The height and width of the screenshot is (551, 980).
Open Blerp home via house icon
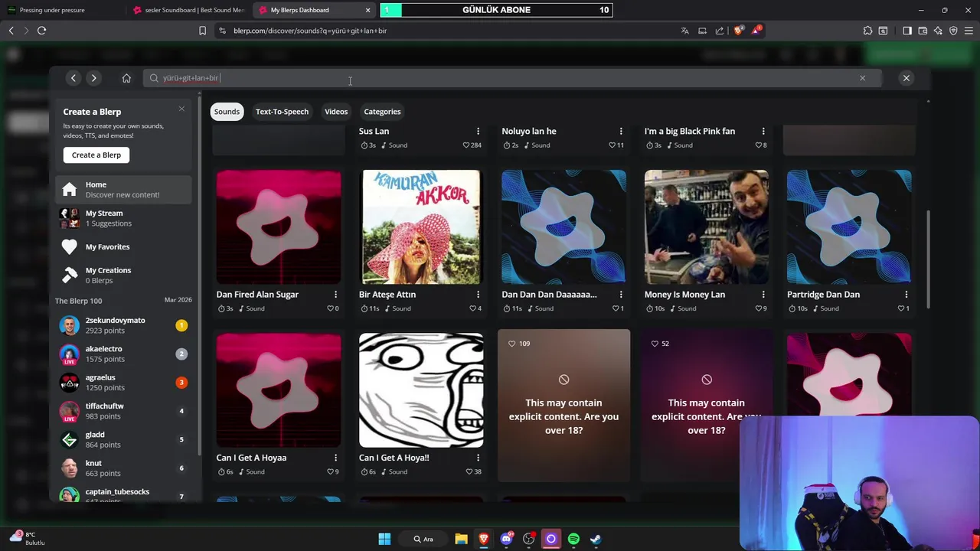point(126,78)
